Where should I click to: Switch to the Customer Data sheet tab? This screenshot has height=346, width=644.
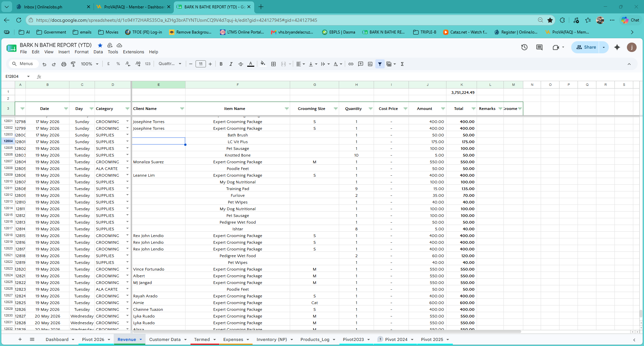tap(165, 339)
